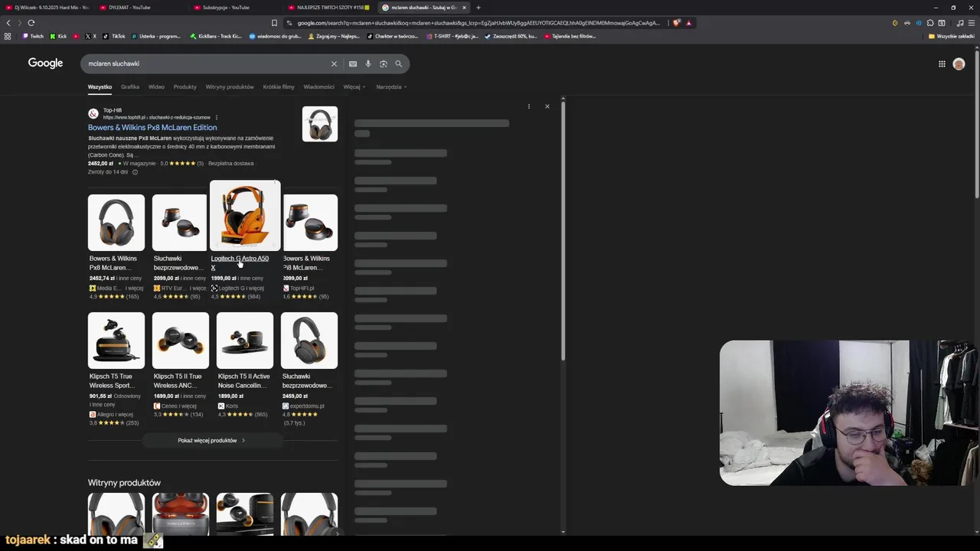This screenshot has height=551, width=980.
Task: Click the Google logo
Action: [45, 64]
